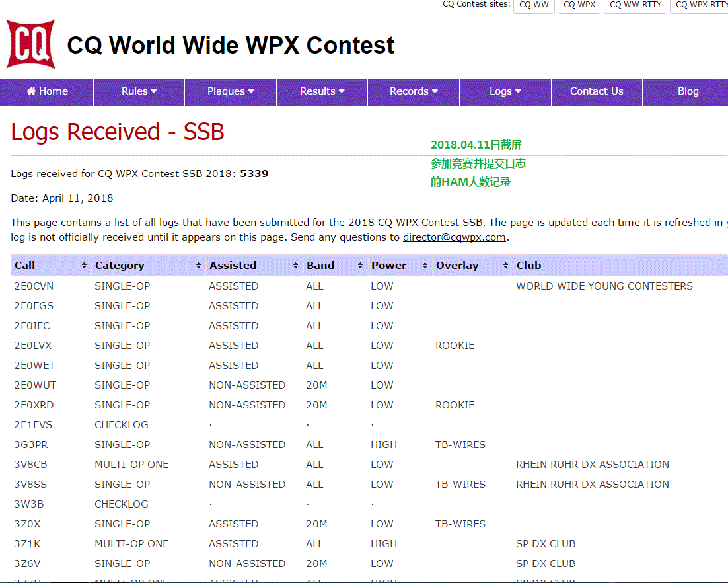This screenshot has width=728, height=583.
Task: Click TB-WIRES overlay for 3G3PR
Action: click(x=460, y=445)
